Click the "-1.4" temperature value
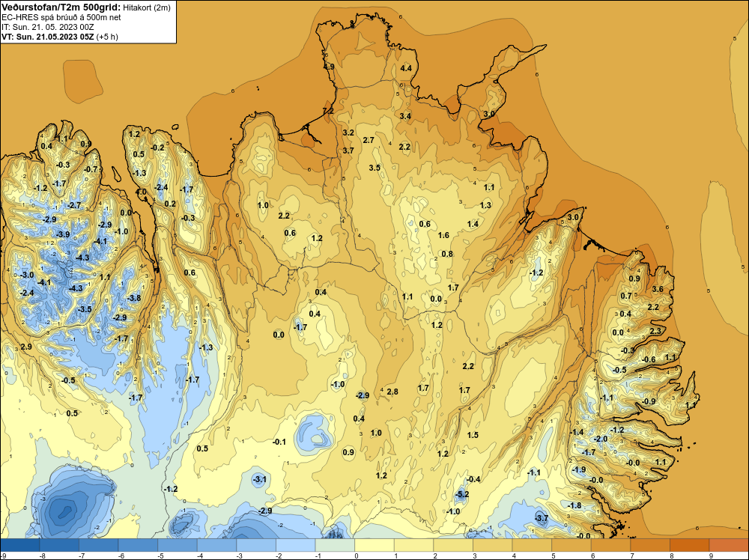 [x=577, y=432]
